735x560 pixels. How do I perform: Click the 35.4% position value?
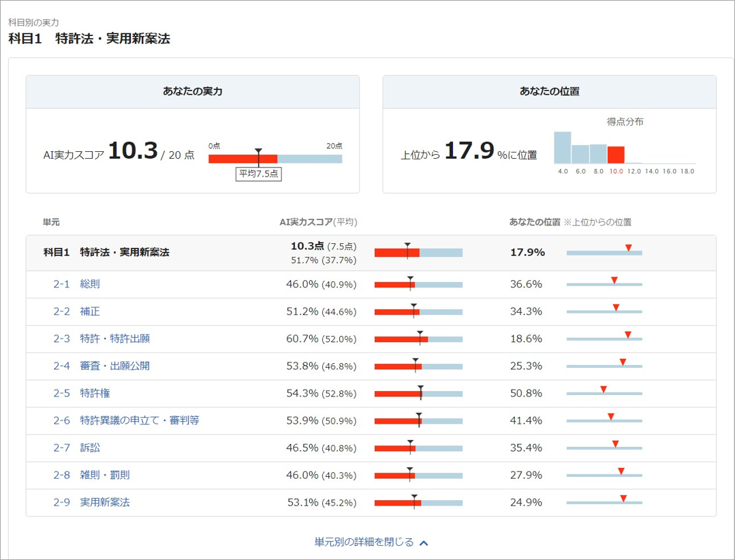tap(526, 448)
